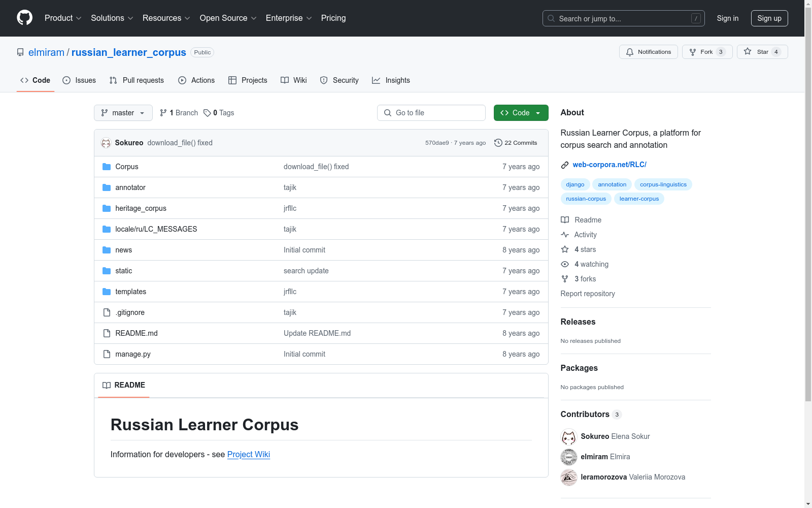The image size is (812, 508).
Task: Open the Security tab
Action: [x=340, y=80]
